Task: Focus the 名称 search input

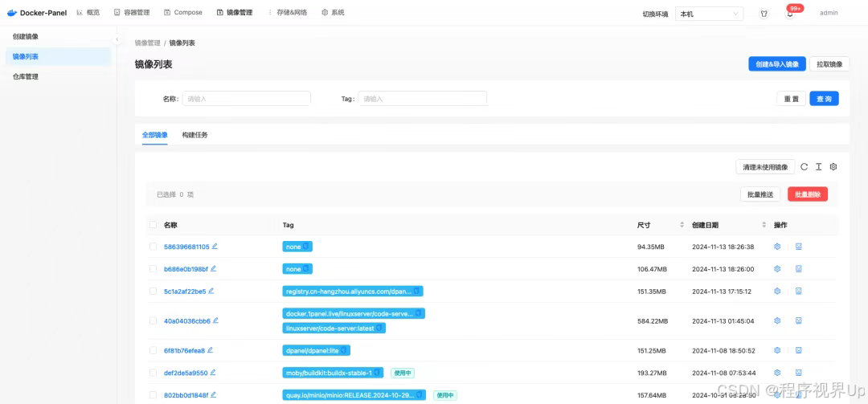Action: (247, 99)
